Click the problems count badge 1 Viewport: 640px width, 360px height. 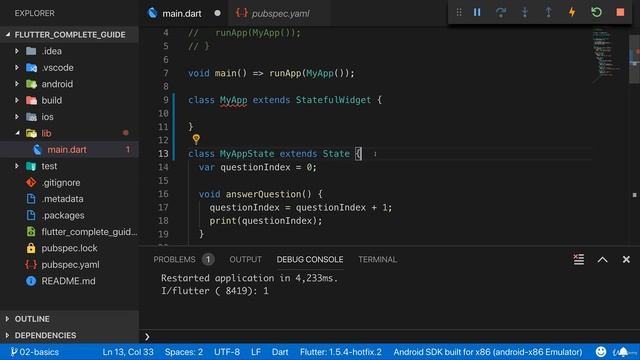208,259
